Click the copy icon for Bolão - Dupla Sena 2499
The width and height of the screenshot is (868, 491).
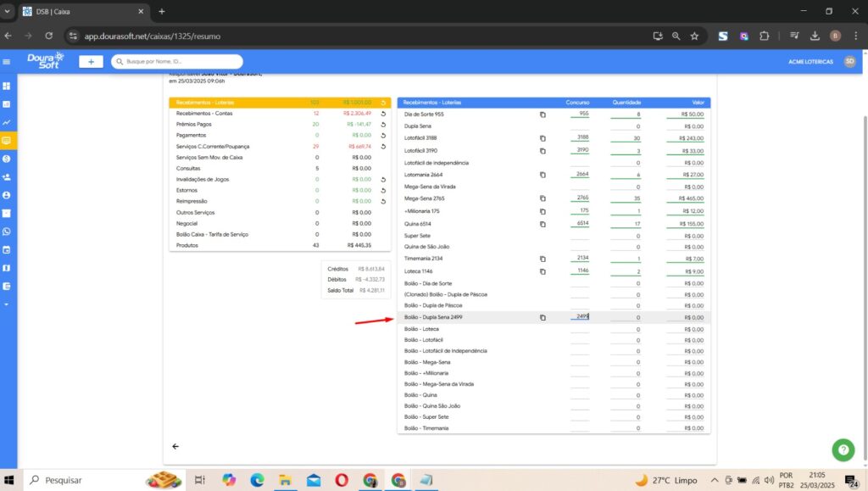coord(543,318)
